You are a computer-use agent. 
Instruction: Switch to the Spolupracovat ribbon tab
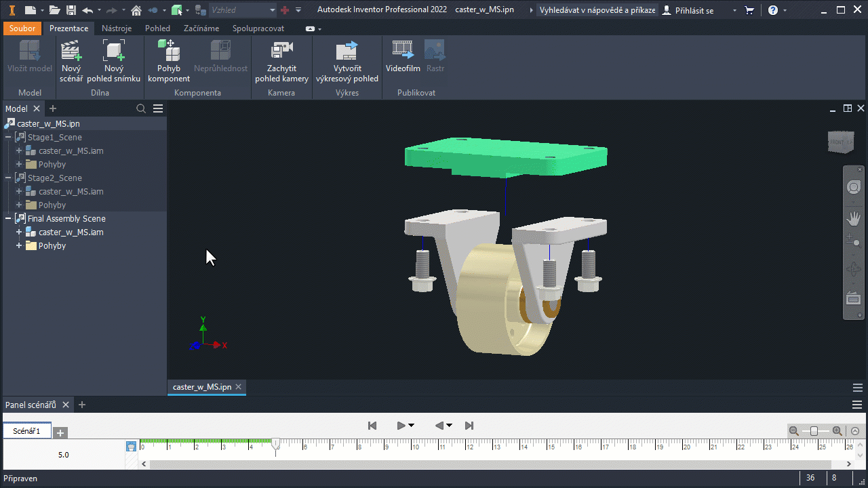point(258,28)
